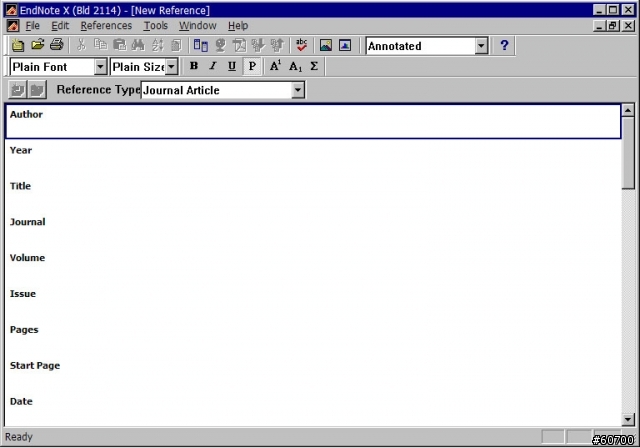Click the Start Page field label
The height and width of the screenshot is (448, 640).
tap(35, 366)
